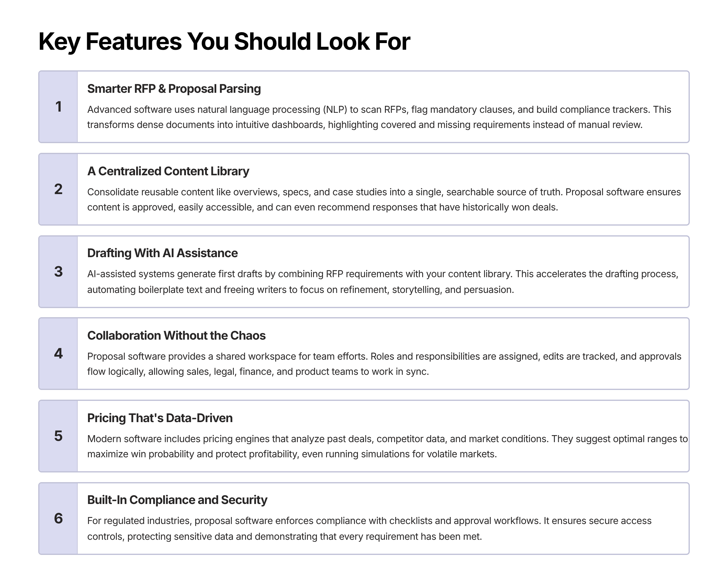This screenshot has height=581, width=728.
Task: Click the "Drafting With AI Assistance" heading
Action: tap(162, 253)
